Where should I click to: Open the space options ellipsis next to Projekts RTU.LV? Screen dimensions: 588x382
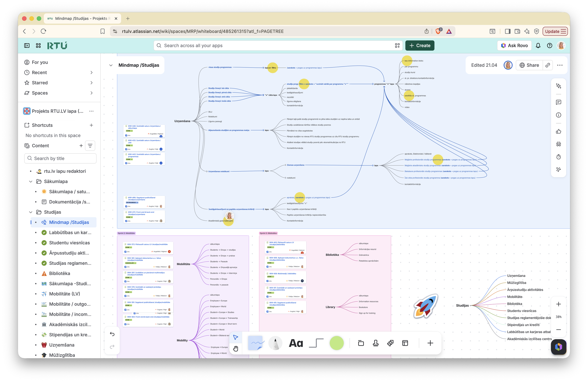pyautogui.click(x=91, y=111)
